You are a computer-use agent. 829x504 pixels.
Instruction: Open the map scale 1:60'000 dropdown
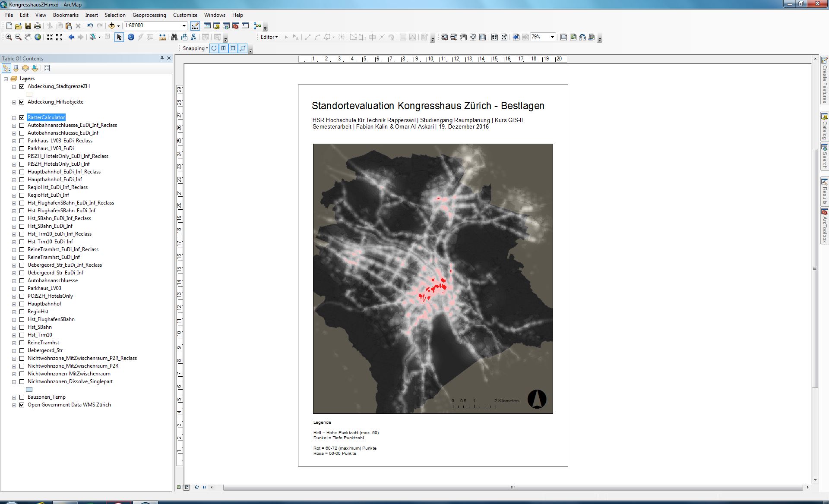click(184, 26)
